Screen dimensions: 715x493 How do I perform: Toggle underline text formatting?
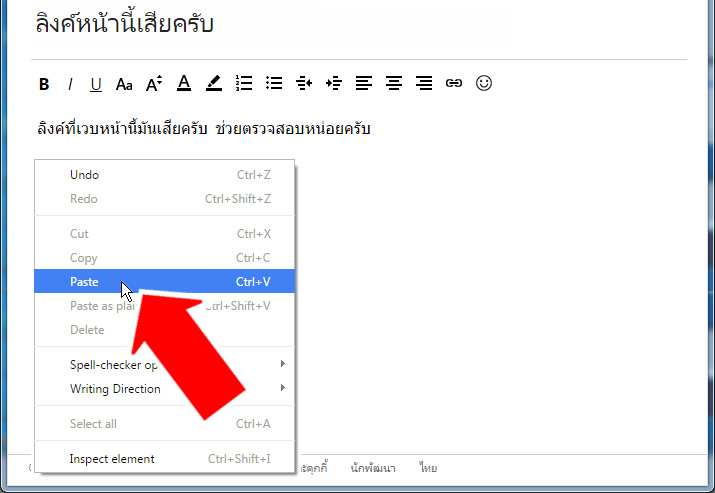point(96,84)
